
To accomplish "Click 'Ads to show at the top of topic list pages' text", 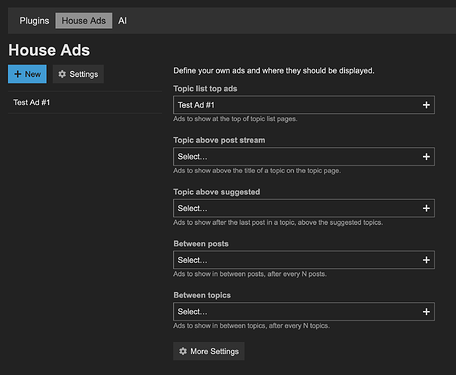I will click(x=235, y=119).
